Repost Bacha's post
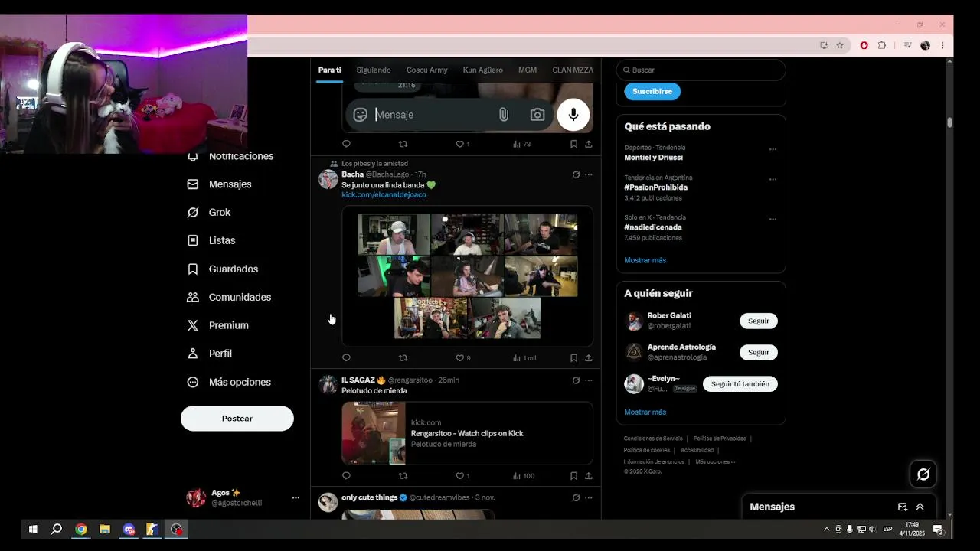This screenshot has width=980, height=551. point(403,357)
